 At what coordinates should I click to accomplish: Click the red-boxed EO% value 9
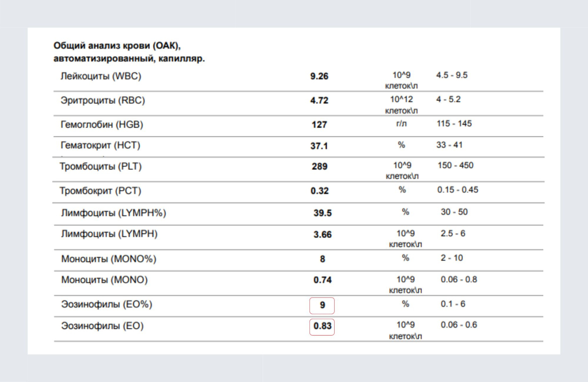[322, 305]
